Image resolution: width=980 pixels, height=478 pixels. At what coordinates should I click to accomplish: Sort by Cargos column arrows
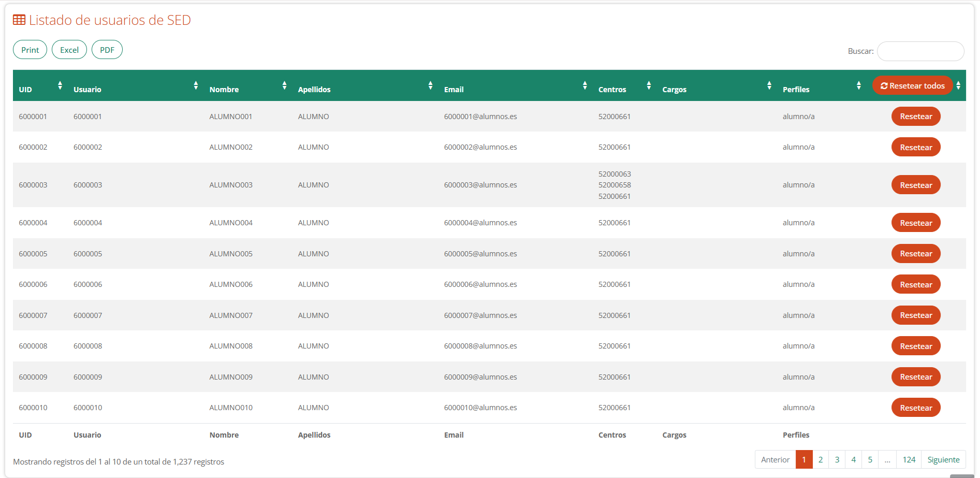coord(769,85)
